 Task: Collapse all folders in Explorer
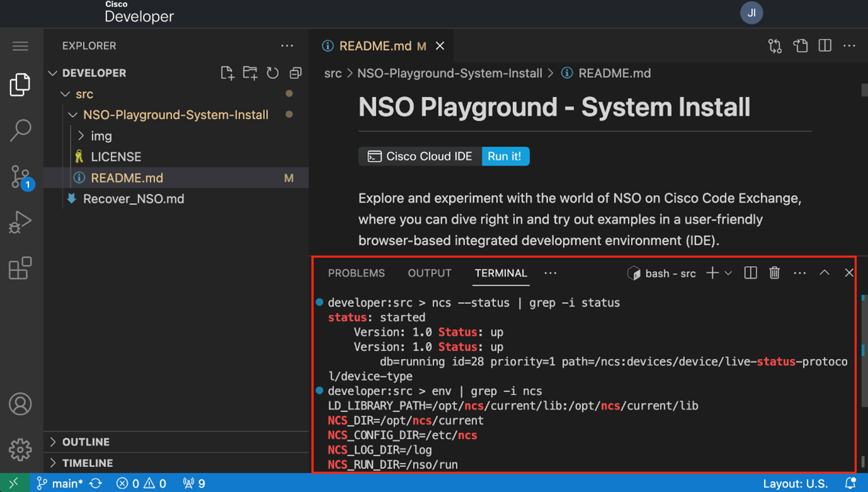point(295,72)
